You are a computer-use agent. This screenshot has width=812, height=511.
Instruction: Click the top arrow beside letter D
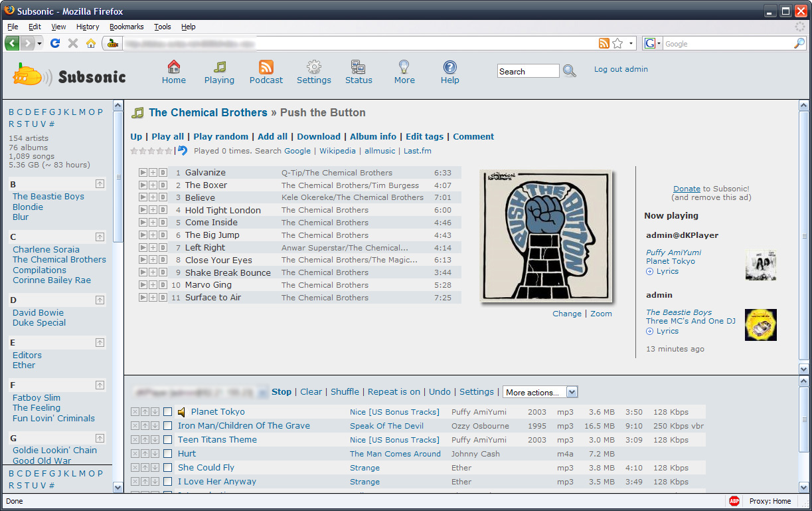pos(100,300)
